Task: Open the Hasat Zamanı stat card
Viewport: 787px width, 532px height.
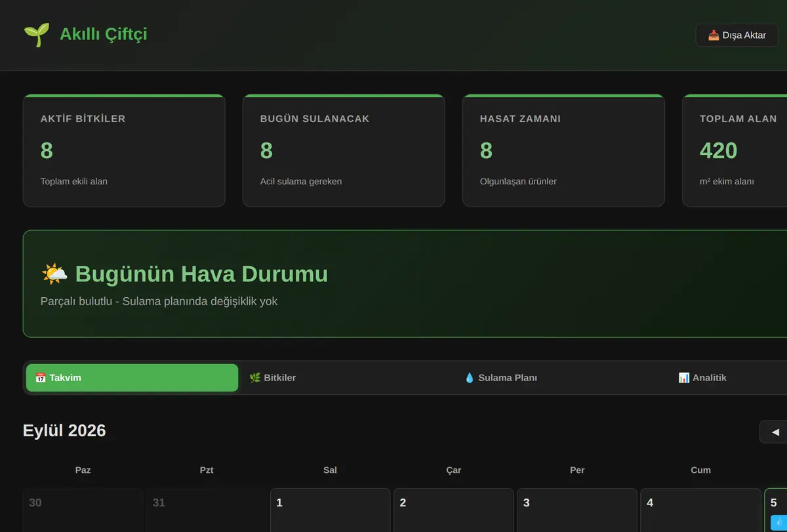Action: tap(563, 150)
